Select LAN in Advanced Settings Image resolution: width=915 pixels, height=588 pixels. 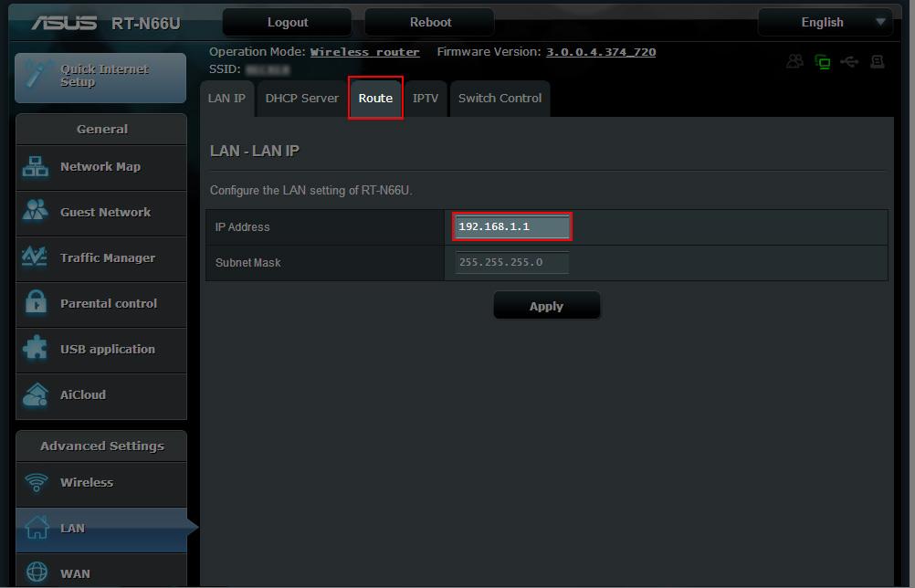(x=101, y=529)
